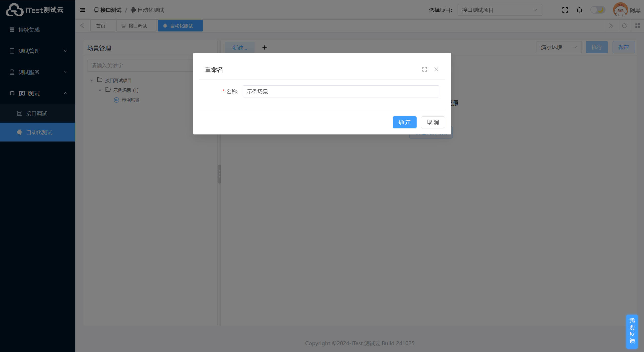Click the 取消 button
Screen dimensions: 644x352
coord(433,122)
